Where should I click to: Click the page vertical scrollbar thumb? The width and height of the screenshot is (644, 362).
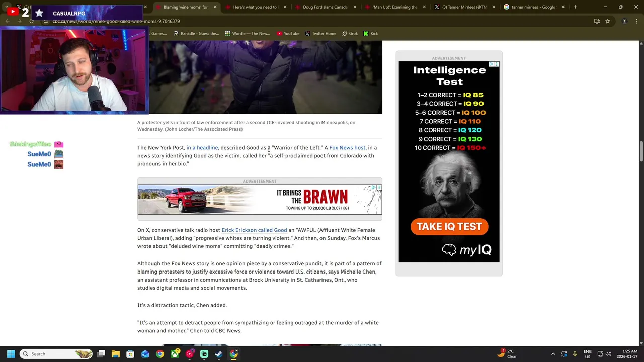(641, 152)
